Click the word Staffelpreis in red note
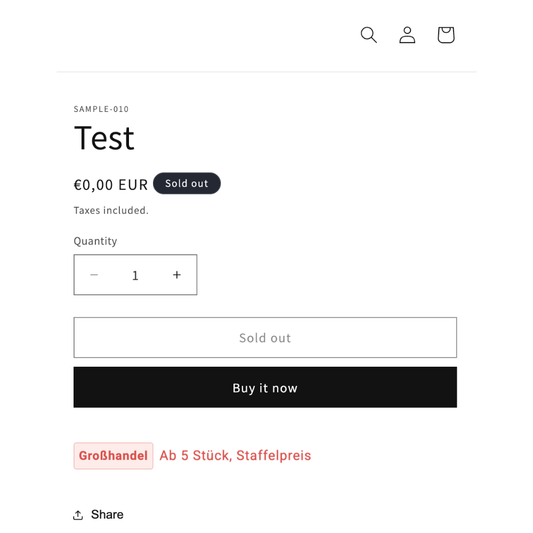 [274, 455]
